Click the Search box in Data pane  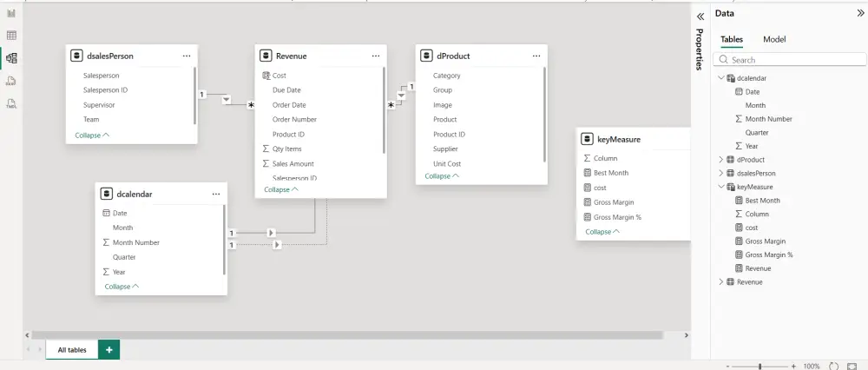[x=790, y=60]
